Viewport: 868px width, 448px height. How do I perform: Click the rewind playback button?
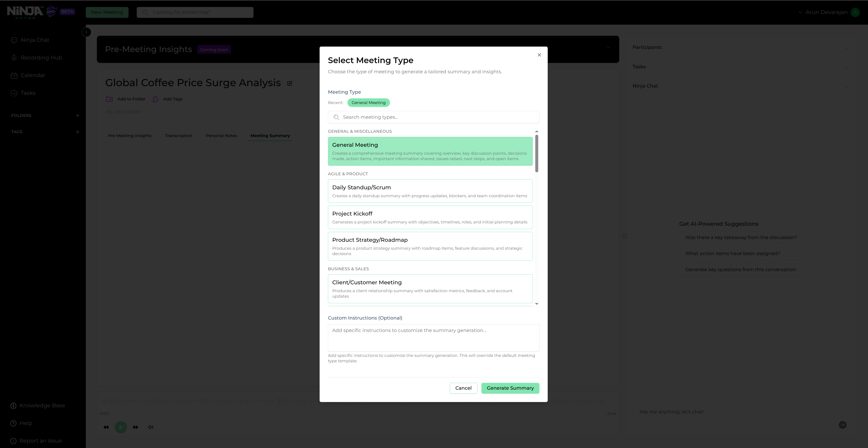pos(106,427)
